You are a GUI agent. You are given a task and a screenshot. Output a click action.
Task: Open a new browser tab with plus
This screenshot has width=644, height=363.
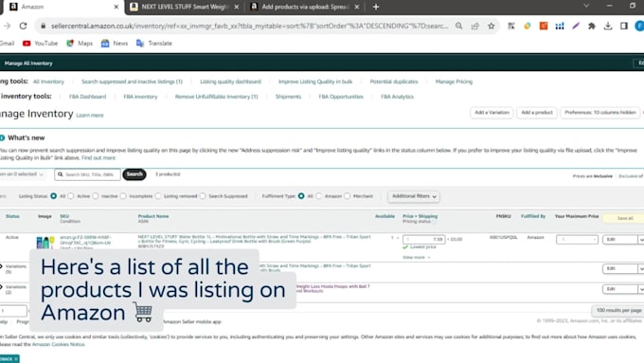pos(376,7)
